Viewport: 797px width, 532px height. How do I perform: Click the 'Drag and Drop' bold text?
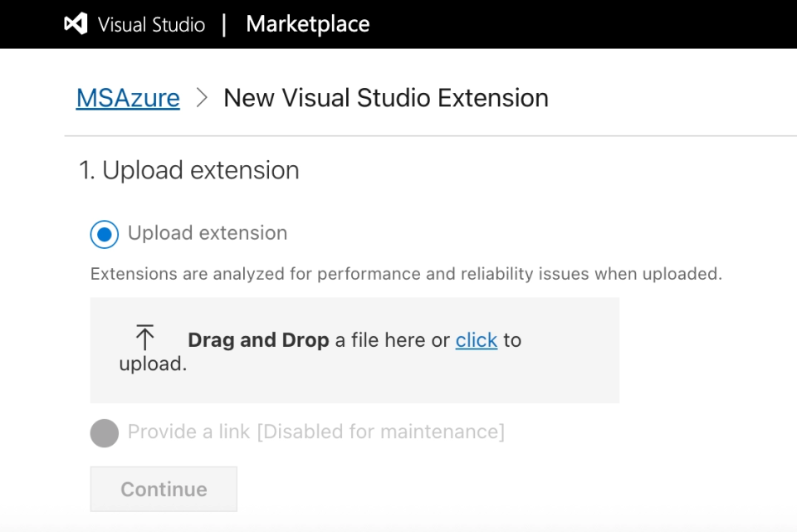(259, 340)
